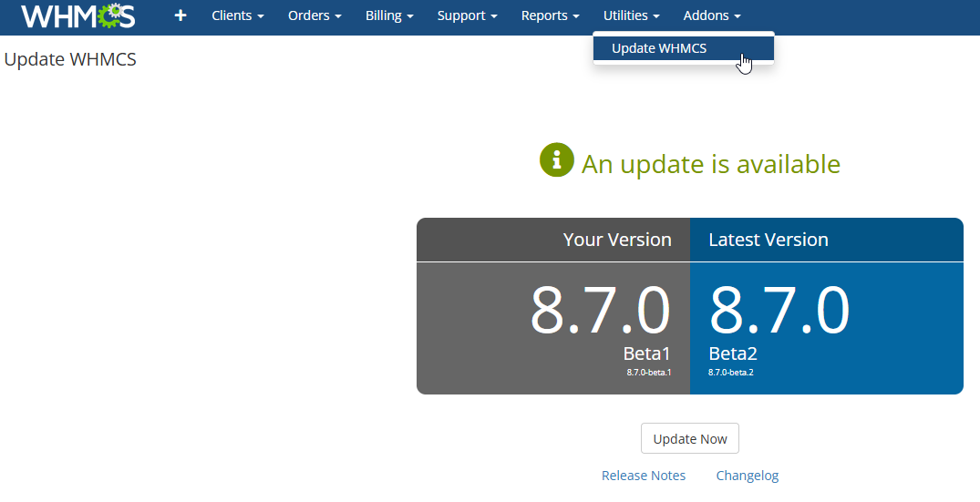Expand the Addons menu
980x502 pixels.
[x=712, y=15]
